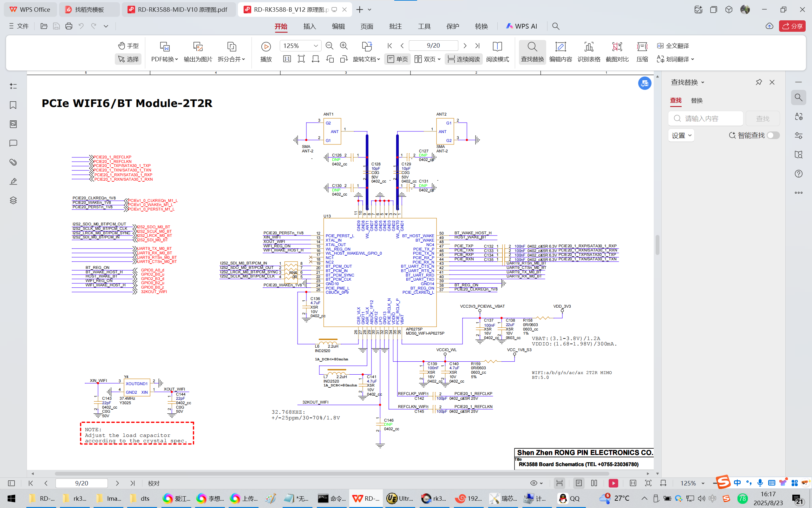Viewport: 812px width, 508px height.
Task: Print the document using printer icon
Action: [x=69, y=26]
